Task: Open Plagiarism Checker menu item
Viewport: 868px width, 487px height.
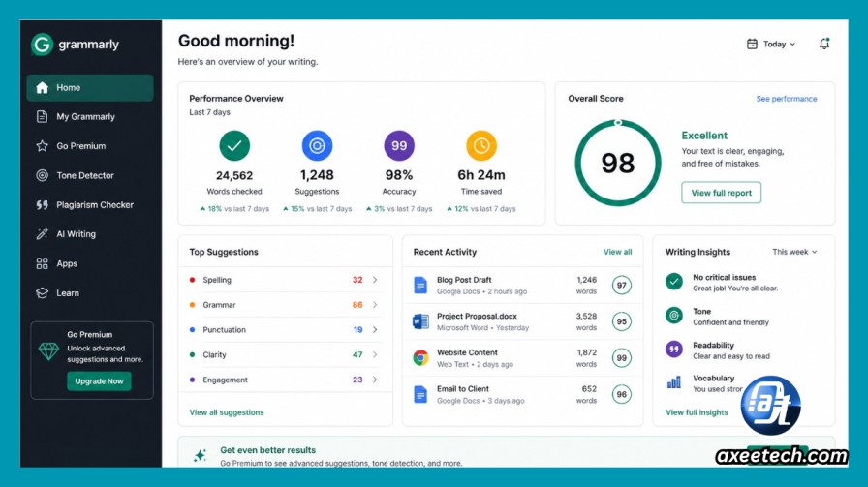Action: point(90,204)
